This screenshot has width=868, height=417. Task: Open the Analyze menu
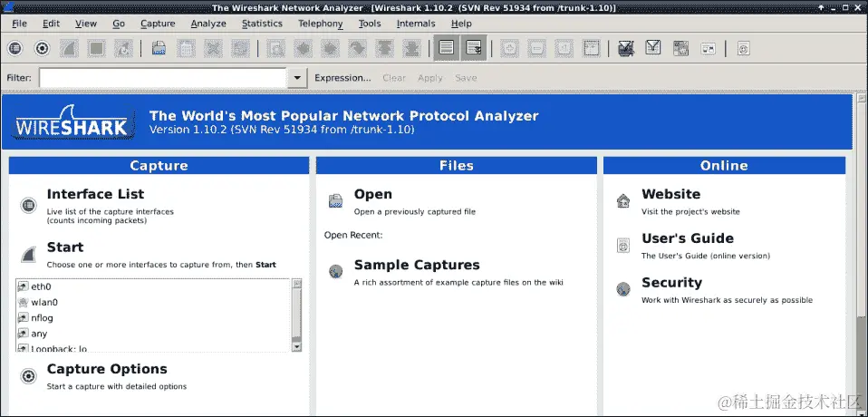(x=208, y=24)
